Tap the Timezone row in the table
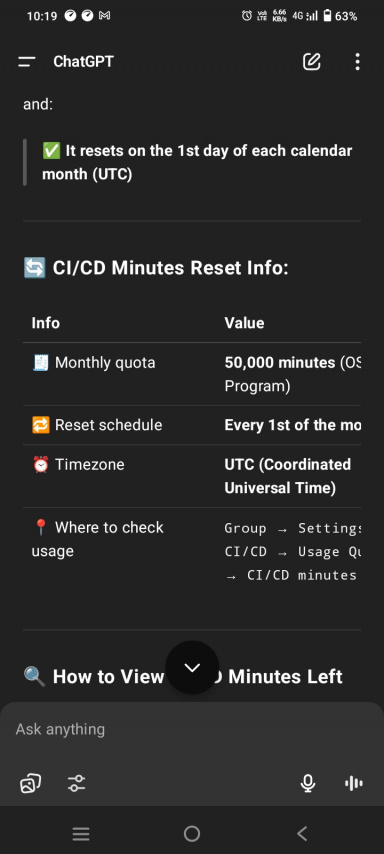 [192, 476]
